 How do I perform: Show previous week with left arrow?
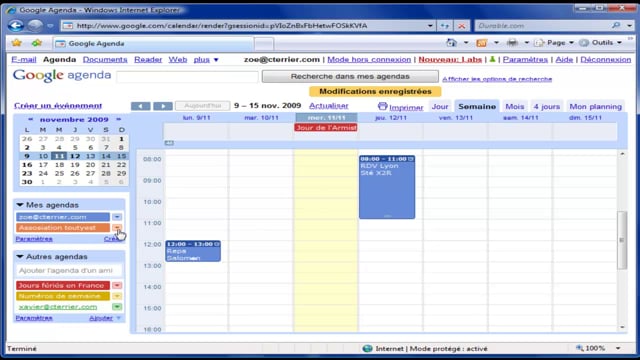tap(140, 106)
